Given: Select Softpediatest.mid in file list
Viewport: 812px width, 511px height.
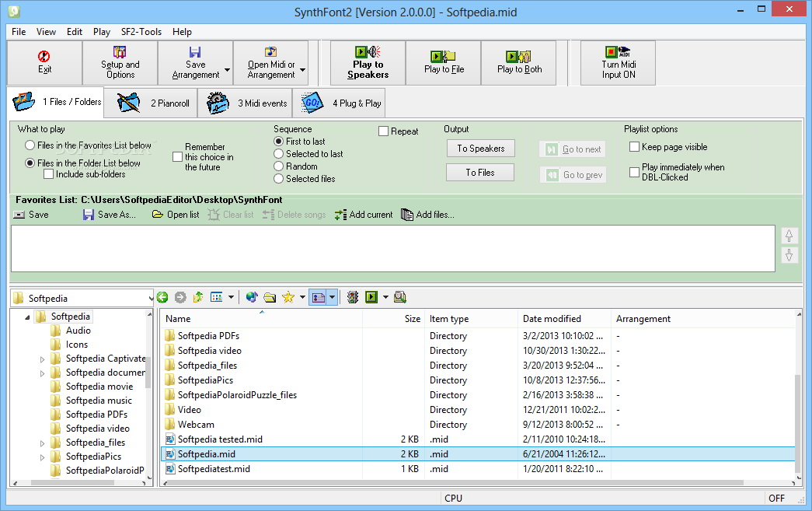Looking at the screenshot, I should pyautogui.click(x=214, y=469).
